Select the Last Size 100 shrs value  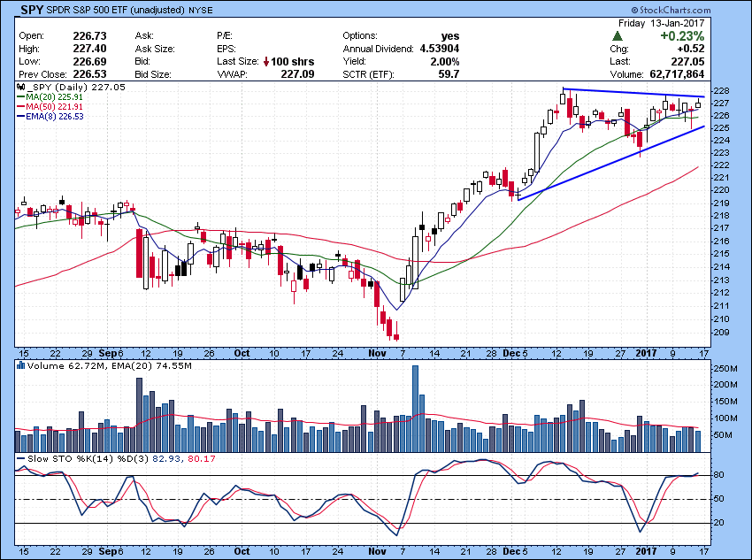point(293,62)
